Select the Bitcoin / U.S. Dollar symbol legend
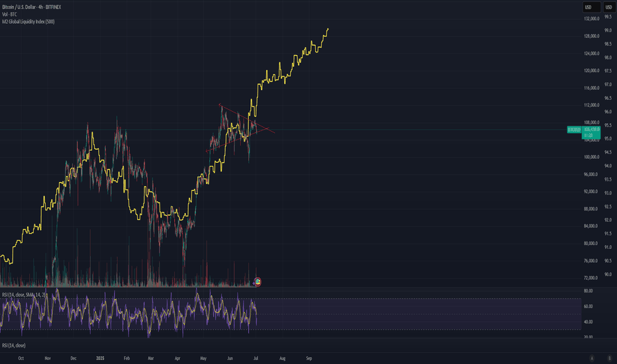The image size is (617, 364). 32,7
